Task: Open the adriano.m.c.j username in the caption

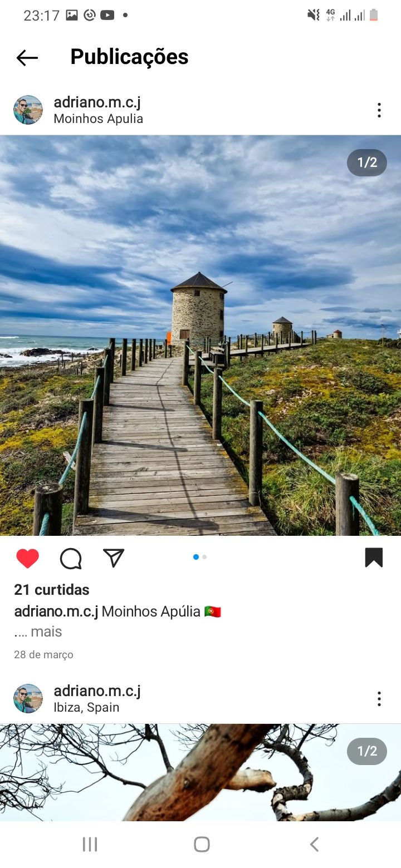Action: click(x=56, y=611)
